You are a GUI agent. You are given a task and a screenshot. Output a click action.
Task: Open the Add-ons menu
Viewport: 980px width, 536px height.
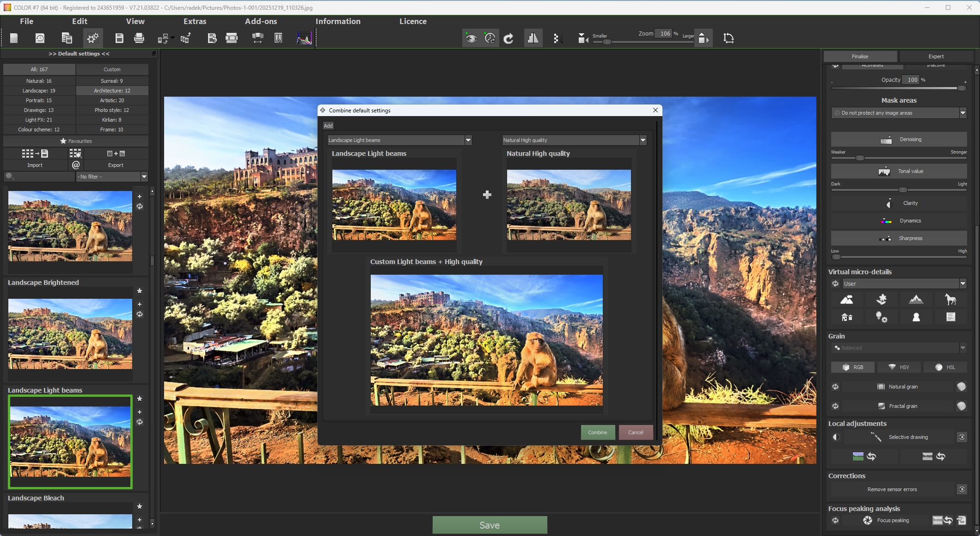click(x=261, y=21)
